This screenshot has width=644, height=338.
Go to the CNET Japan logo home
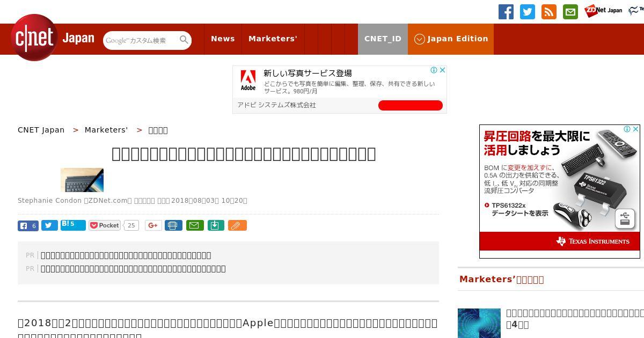pos(53,38)
